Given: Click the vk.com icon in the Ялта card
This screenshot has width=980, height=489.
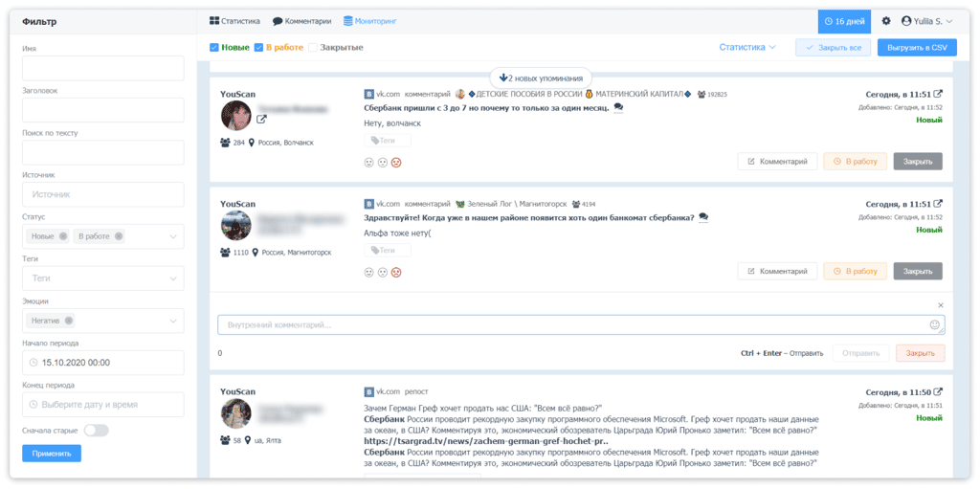Looking at the screenshot, I should [368, 392].
